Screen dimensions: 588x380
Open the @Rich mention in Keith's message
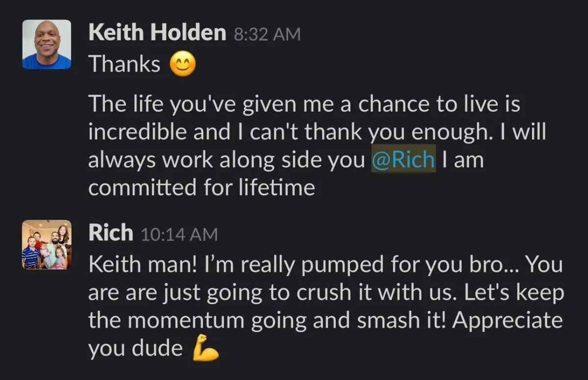(403, 160)
